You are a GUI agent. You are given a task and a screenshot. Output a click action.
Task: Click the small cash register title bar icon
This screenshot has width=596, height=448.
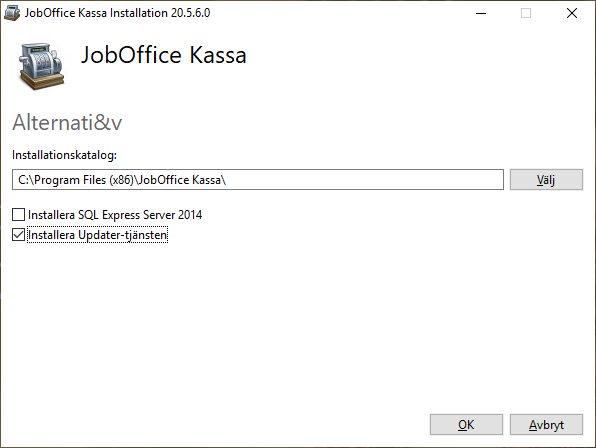(x=11, y=13)
